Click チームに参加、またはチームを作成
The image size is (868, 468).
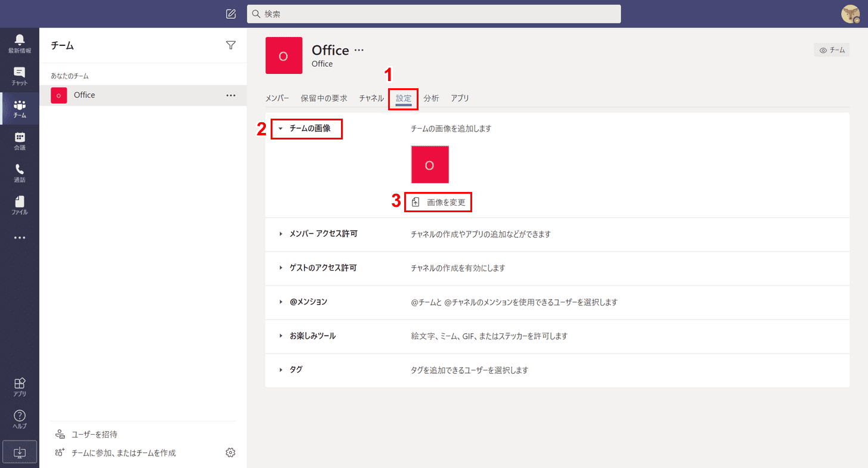pos(123,452)
